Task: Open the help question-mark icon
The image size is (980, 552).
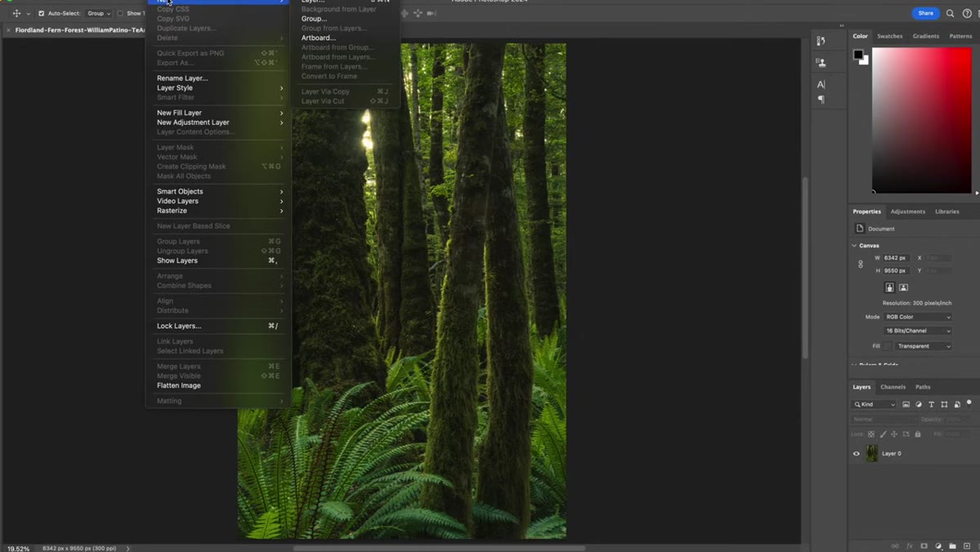Action: pyautogui.click(x=966, y=14)
